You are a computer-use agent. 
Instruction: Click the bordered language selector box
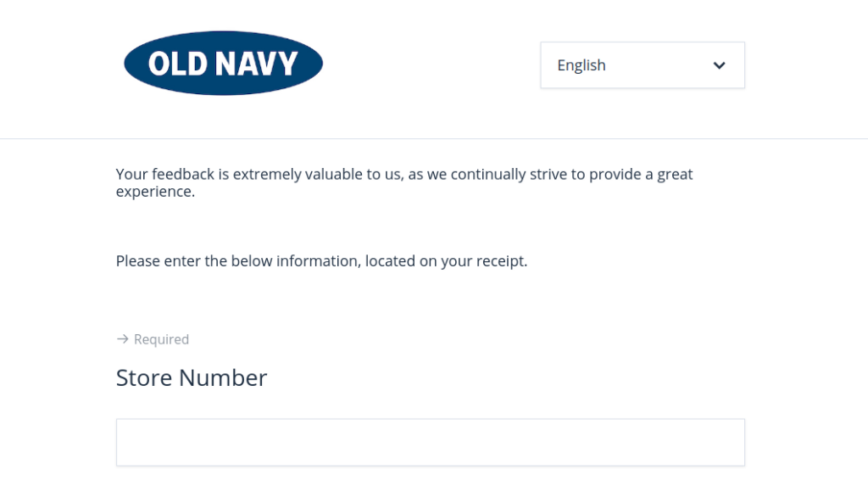[643, 65]
